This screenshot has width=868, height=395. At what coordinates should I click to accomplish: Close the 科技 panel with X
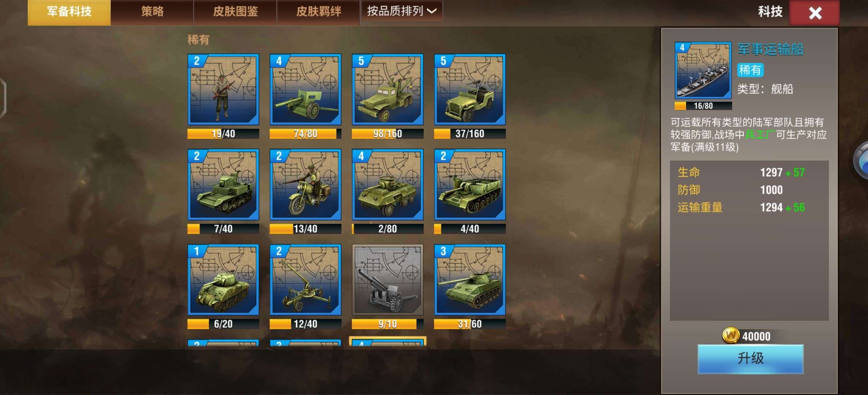pos(815,13)
